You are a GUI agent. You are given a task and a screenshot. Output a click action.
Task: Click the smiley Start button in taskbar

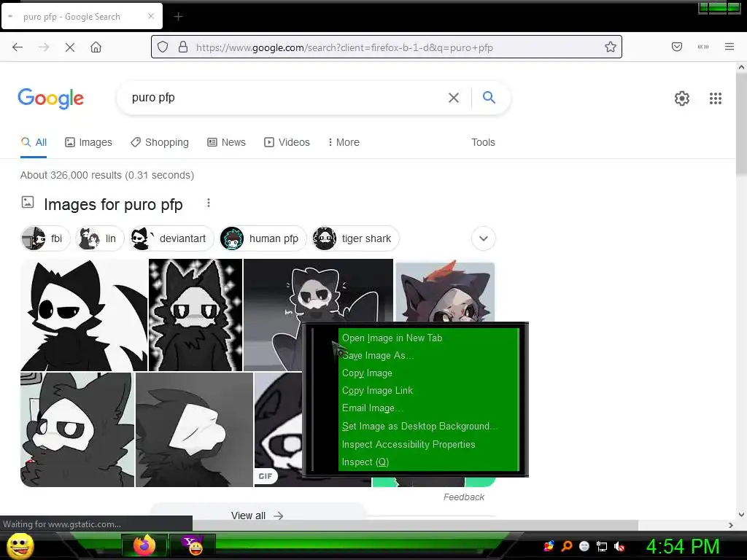pos(20,546)
